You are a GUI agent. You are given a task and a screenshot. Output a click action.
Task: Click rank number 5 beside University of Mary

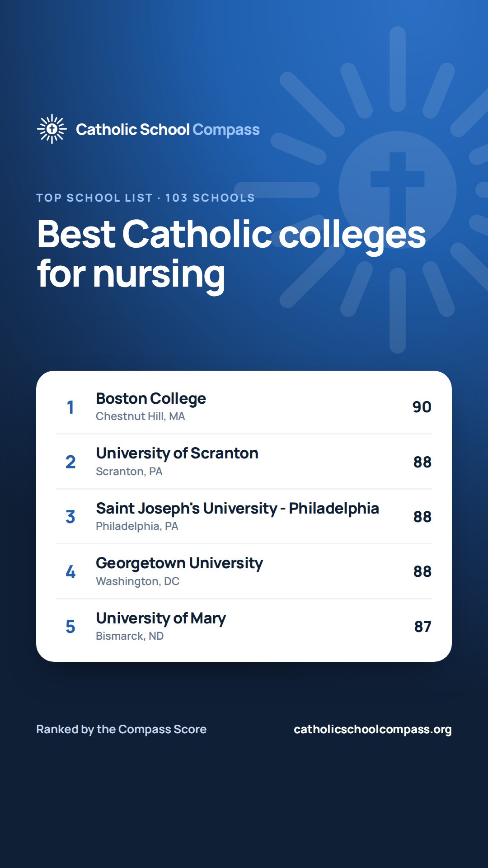[70, 627]
